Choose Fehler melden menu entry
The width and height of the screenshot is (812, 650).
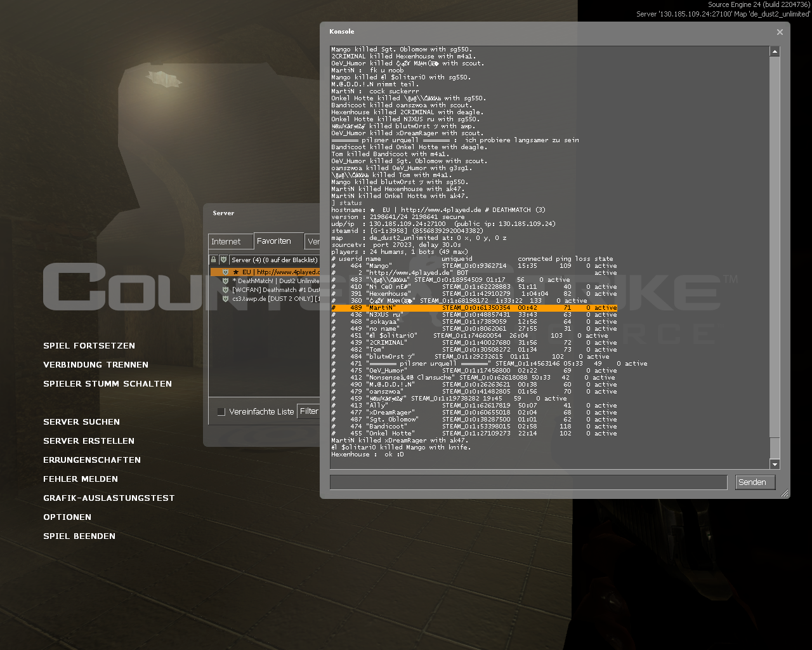[81, 479]
